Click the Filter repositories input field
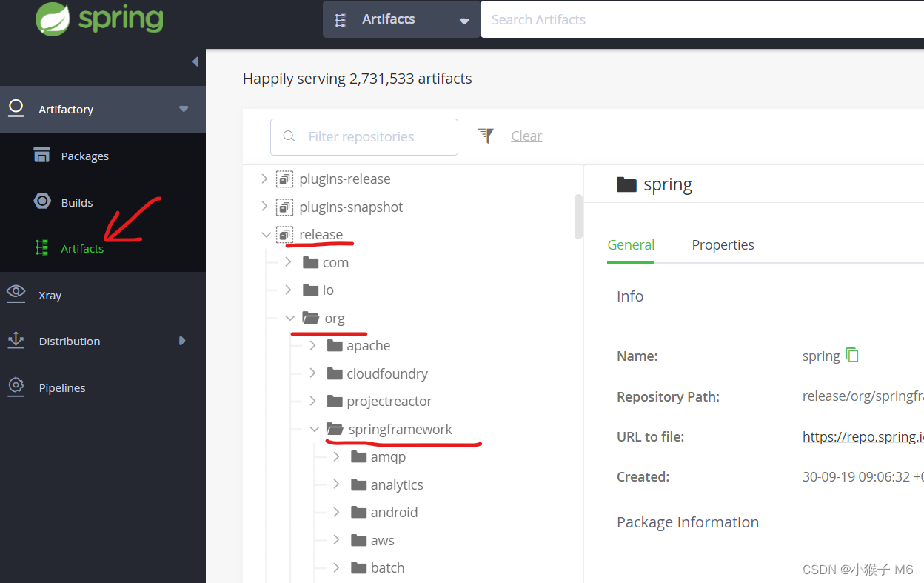This screenshot has height=583, width=924. click(364, 137)
